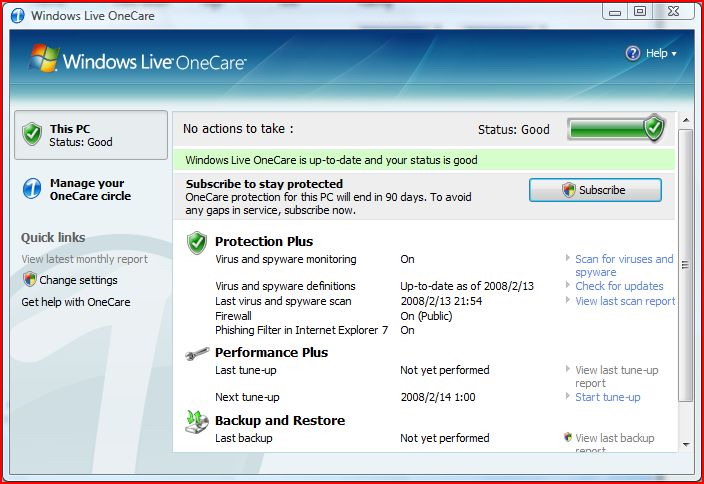Click Phishing Filter in Internet Explorer 7
This screenshot has width=704, height=484.
[301, 330]
